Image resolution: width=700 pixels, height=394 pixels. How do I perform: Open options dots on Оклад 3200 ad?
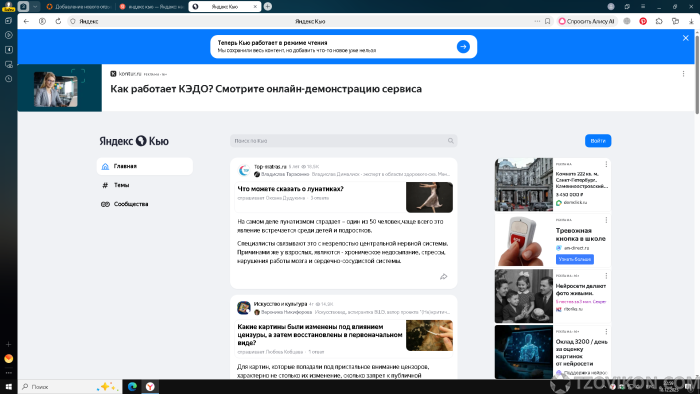coord(606,332)
